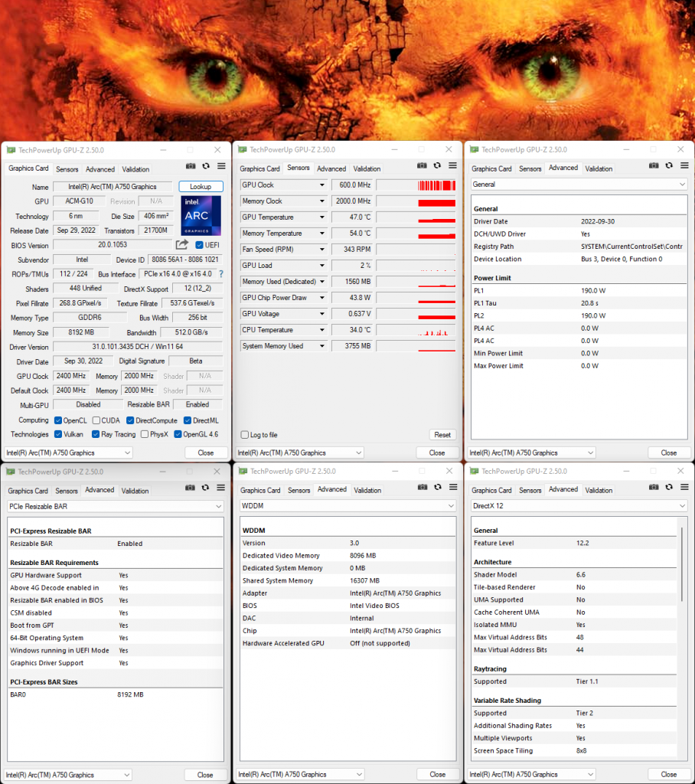Viewport: 695px width, 784px height.
Task: Open the GPU Temperature sensor dropdown arrow
Action: pos(322,217)
